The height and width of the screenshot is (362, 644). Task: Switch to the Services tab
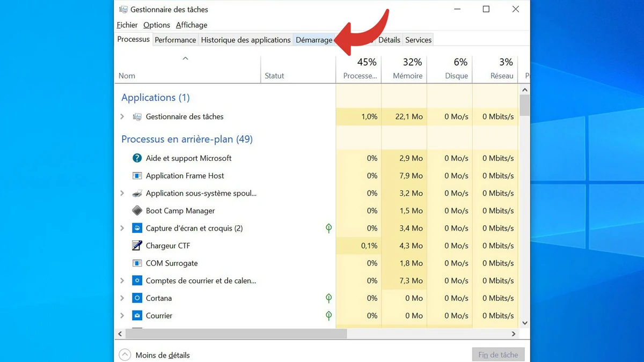pyautogui.click(x=418, y=40)
